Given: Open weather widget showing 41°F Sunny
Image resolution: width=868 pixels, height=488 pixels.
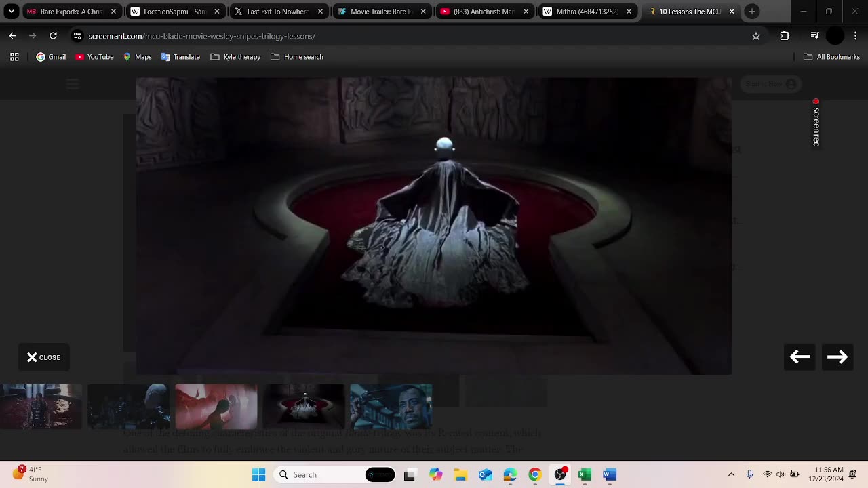Looking at the screenshot, I should (31, 474).
